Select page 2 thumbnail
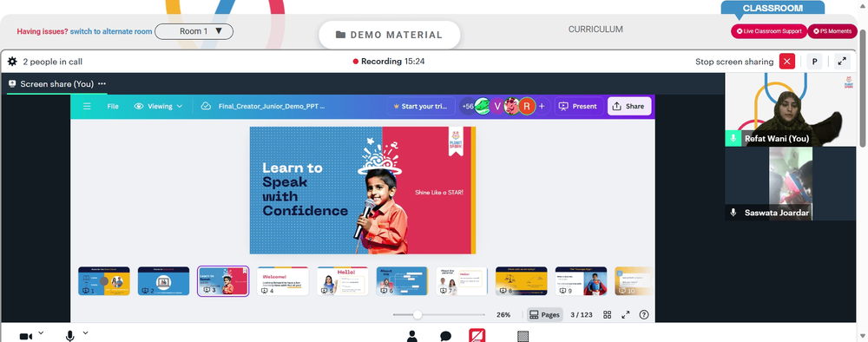This screenshot has width=868, height=342. [x=163, y=281]
